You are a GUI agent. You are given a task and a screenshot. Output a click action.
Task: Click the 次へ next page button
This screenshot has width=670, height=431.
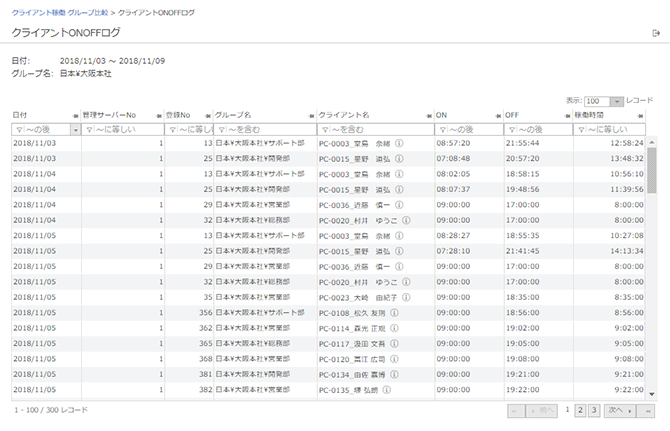click(x=618, y=410)
